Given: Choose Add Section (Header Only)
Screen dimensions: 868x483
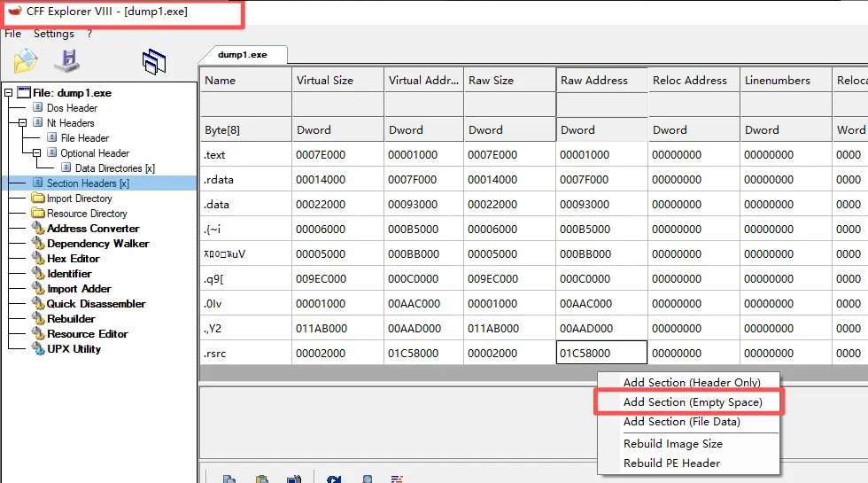Looking at the screenshot, I should (692, 382).
